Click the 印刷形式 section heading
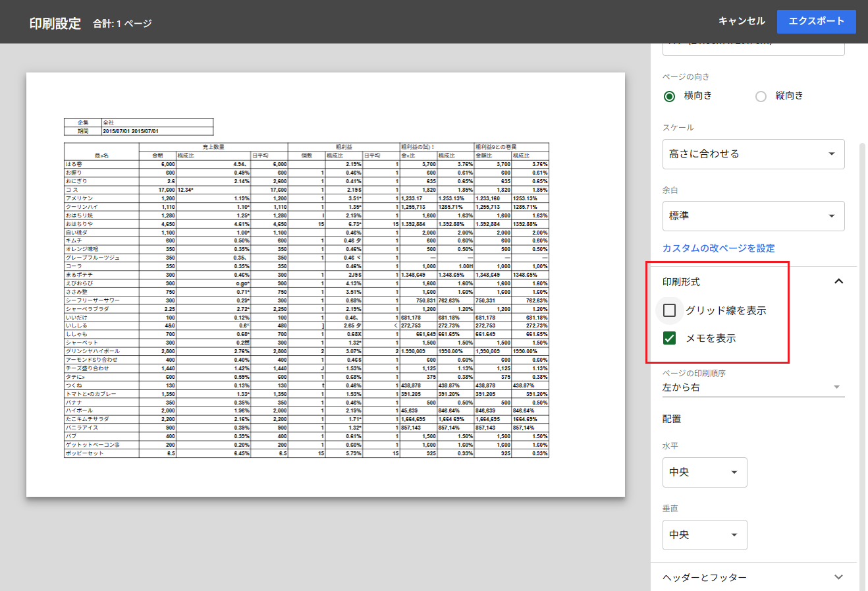Viewport: 868px width, 591px height. [x=681, y=281]
